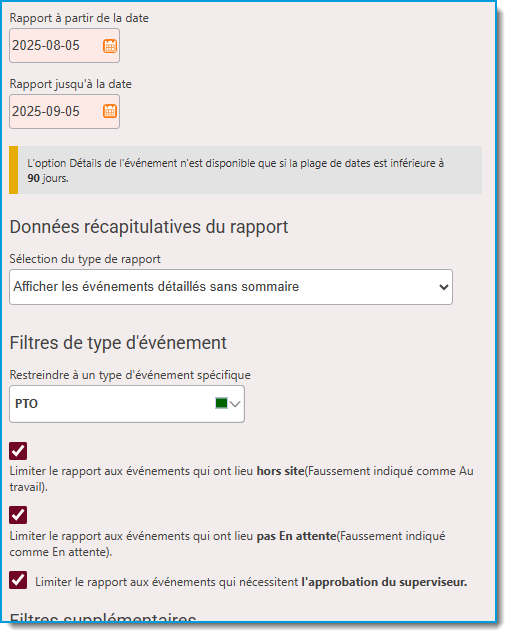Open calendar picker for end date 2025-09-05
This screenshot has width=511, height=637.
point(110,111)
